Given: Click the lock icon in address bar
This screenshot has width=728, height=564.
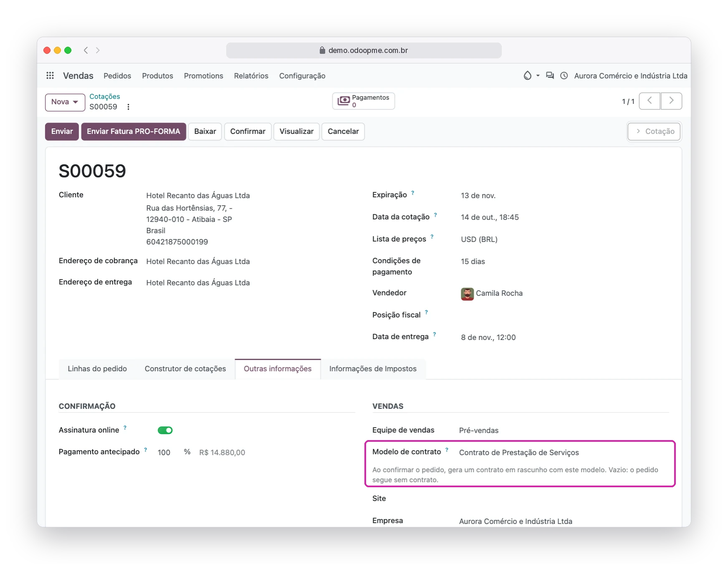Looking at the screenshot, I should coord(322,50).
